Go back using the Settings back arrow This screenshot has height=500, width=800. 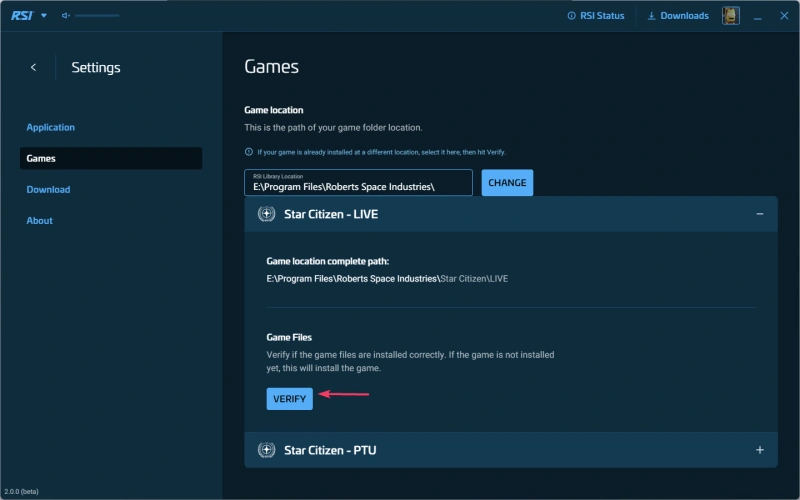pos(33,67)
